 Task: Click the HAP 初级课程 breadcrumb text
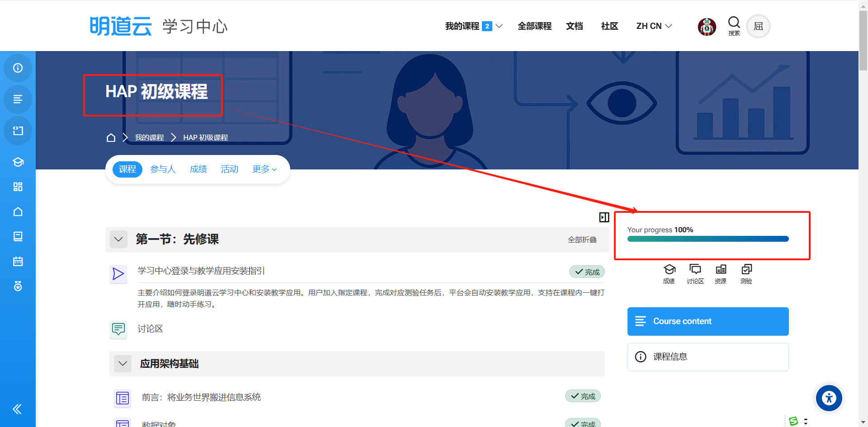pos(206,137)
